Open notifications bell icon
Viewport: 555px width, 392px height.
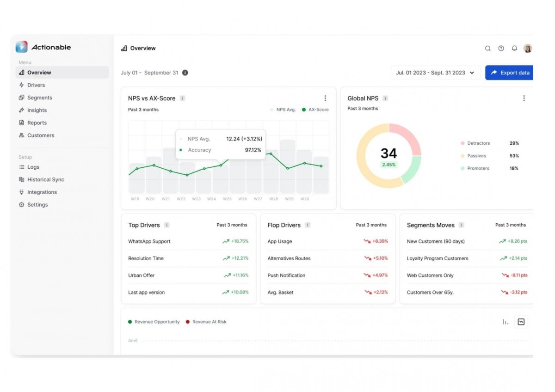coord(514,48)
